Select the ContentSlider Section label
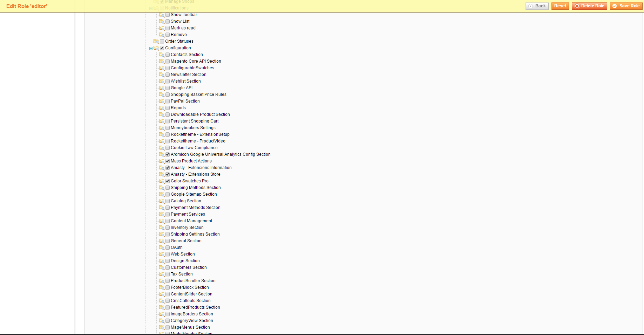 point(191,294)
